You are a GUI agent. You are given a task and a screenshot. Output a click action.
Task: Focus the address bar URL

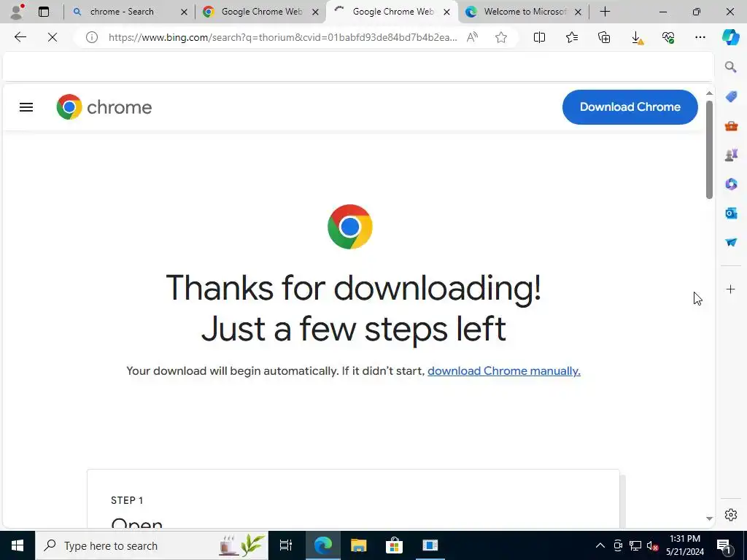[x=282, y=37]
